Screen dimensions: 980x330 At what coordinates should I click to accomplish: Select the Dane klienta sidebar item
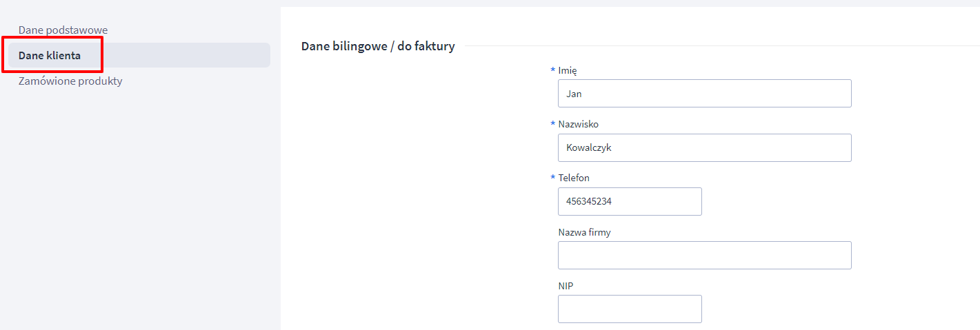pos(50,55)
